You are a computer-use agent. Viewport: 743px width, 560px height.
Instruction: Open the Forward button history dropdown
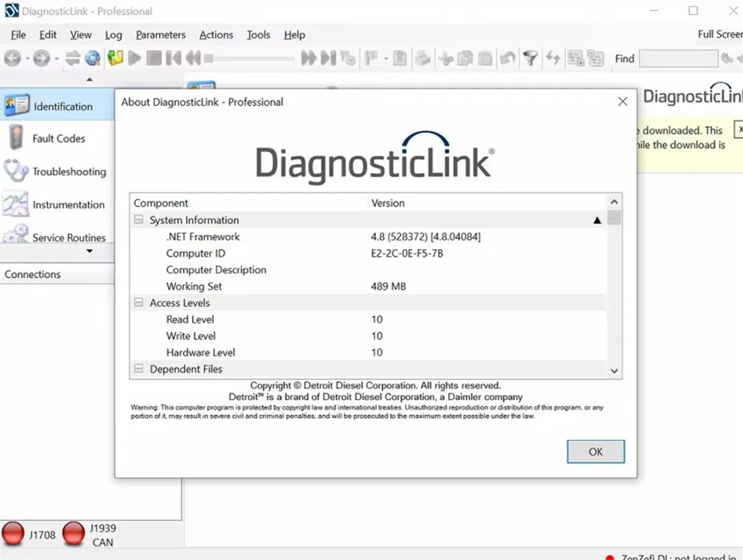tap(57, 59)
